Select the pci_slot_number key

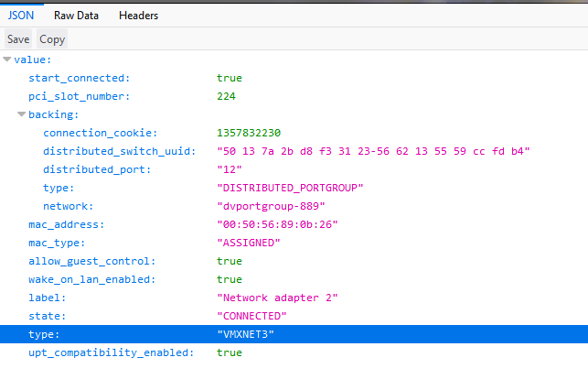80,96
